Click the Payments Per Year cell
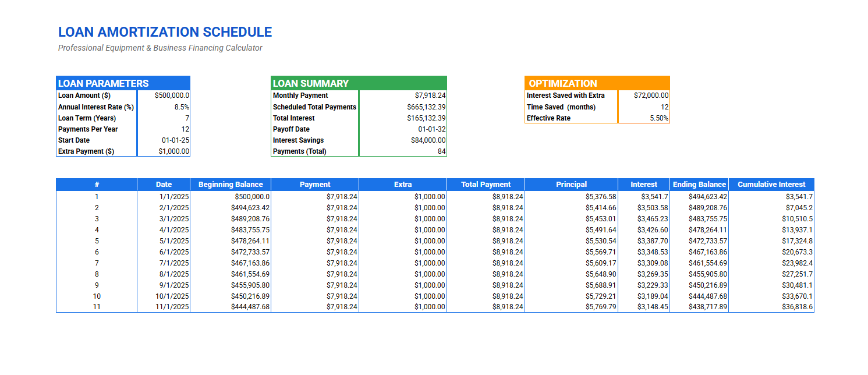The width and height of the screenshot is (868, 375). point(165,129)
